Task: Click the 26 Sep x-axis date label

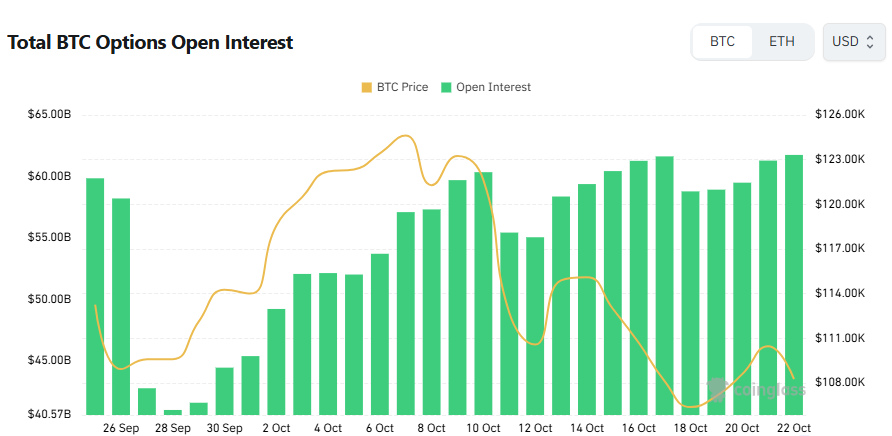Action: 121,428
